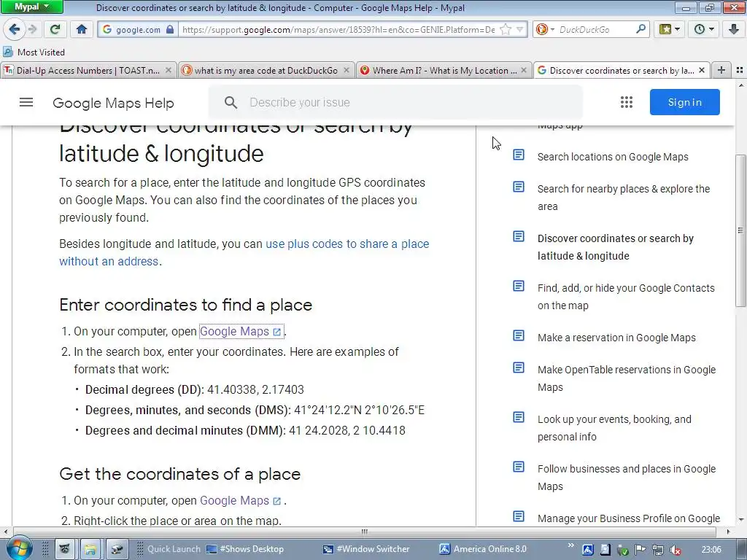Screen dimensions: 747x560
Task: Open Google Maps link under Enter coordinates
Action: (241, 332)
